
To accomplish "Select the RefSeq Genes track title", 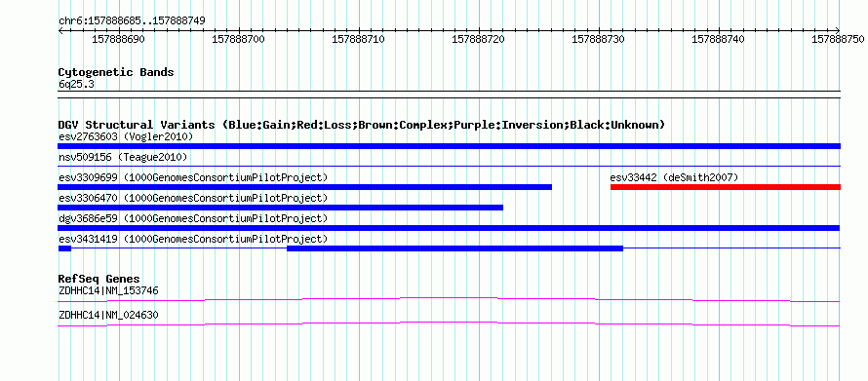I will pos(99,279).
